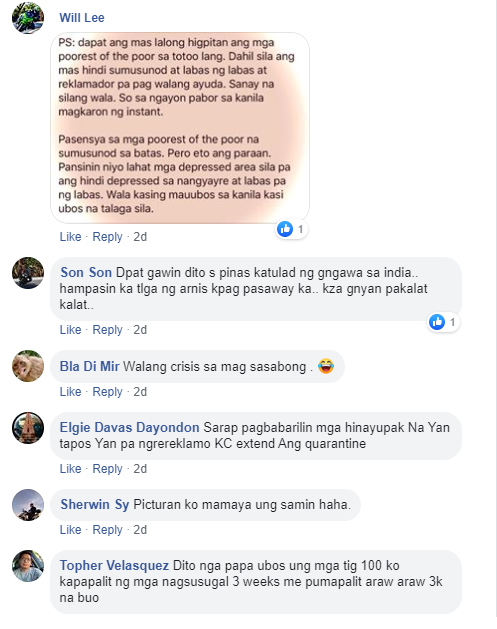Like Sherwin Sy's comment

point(70,530)
